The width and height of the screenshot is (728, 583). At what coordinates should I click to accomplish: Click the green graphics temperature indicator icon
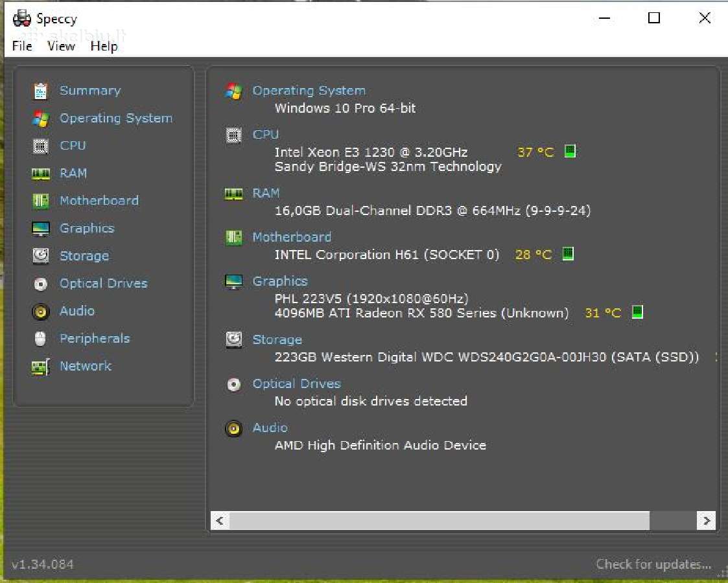[x=638, y=312]
